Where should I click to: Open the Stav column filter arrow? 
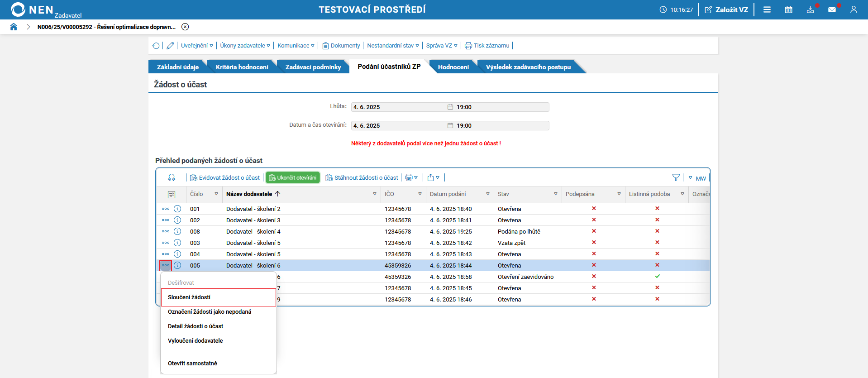(555, 194)
